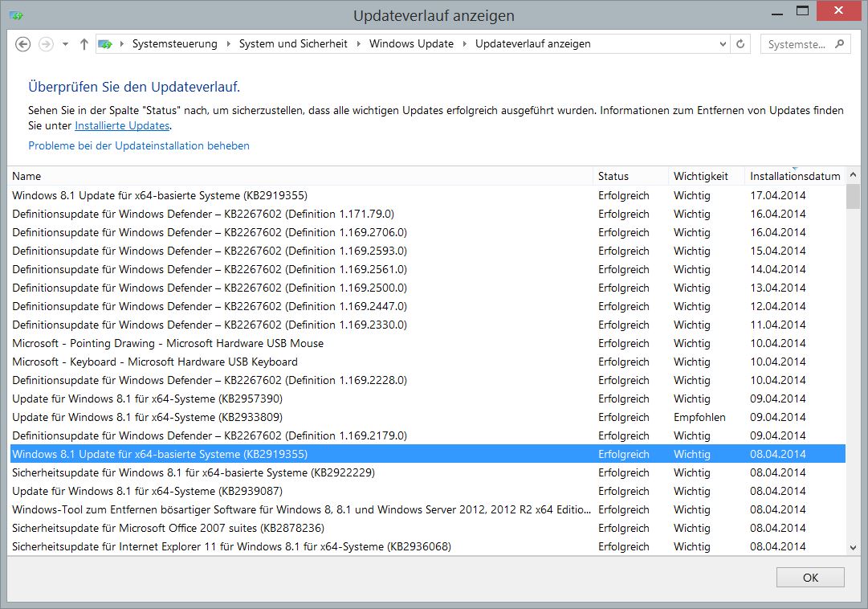Select Defender Definition 1.169.2593.0 row
Screen dimensions: 868x609
(x=428, y=251)
